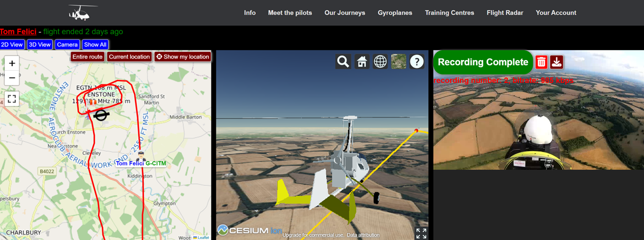Click the recording number bitrate text
644x240 pixels.
504,80
